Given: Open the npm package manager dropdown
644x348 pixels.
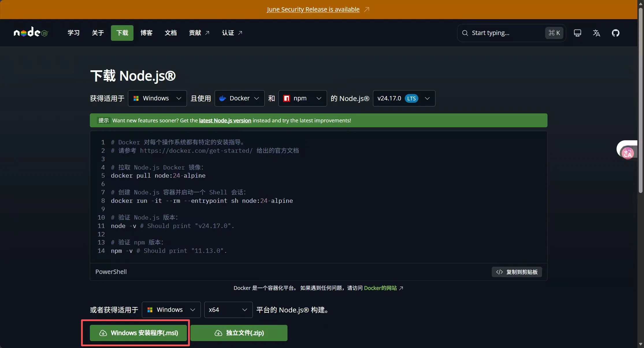Looking at the screenshot, I should [302, 98].
